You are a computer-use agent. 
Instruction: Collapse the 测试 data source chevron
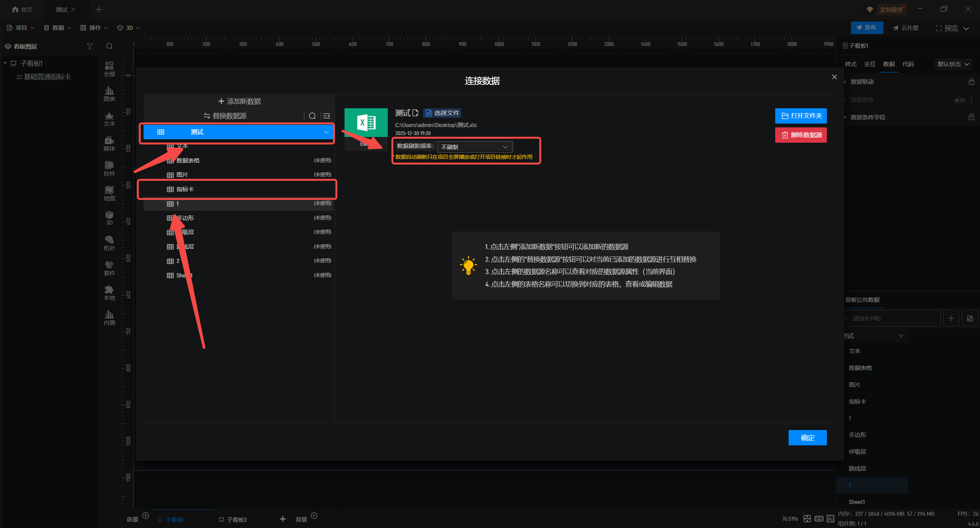click(x=326, y=132)
